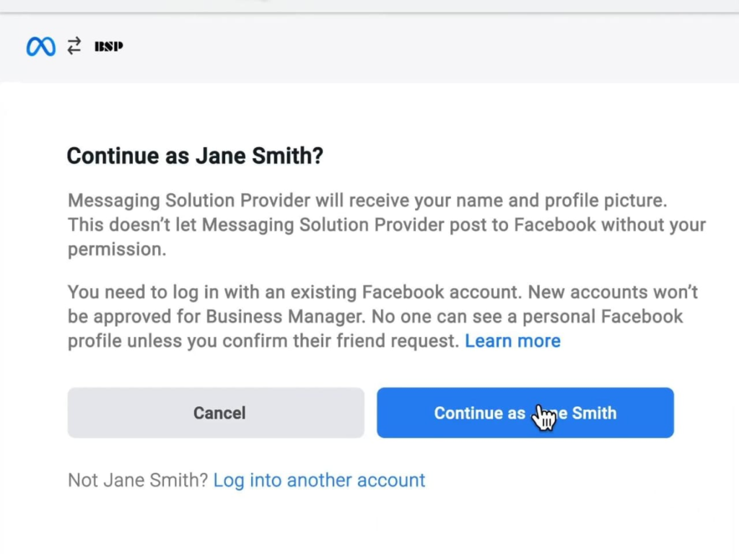
Task: Click Log into another account link
Action: [319, 480]
